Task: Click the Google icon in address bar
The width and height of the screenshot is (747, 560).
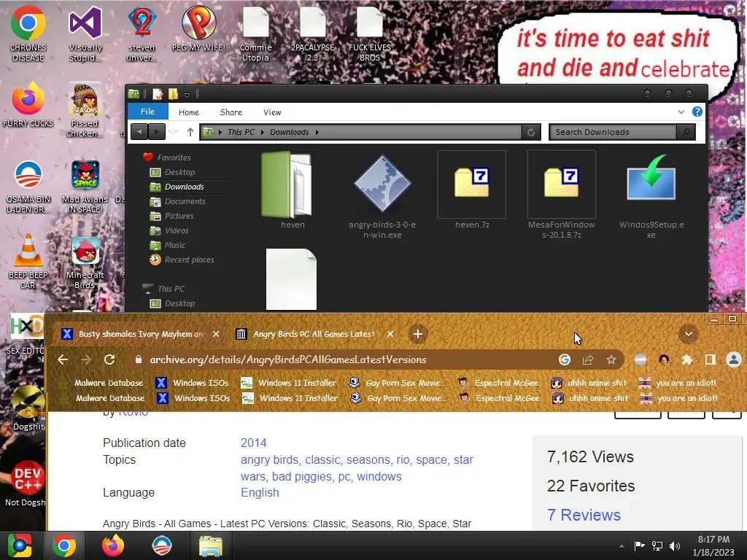Action: (x=565, y=359)
